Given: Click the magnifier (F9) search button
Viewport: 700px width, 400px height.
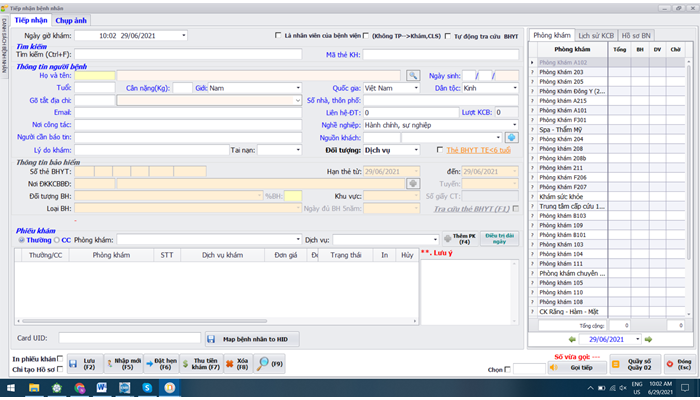Looking at the screenshot, I should [x=270, y=364].
